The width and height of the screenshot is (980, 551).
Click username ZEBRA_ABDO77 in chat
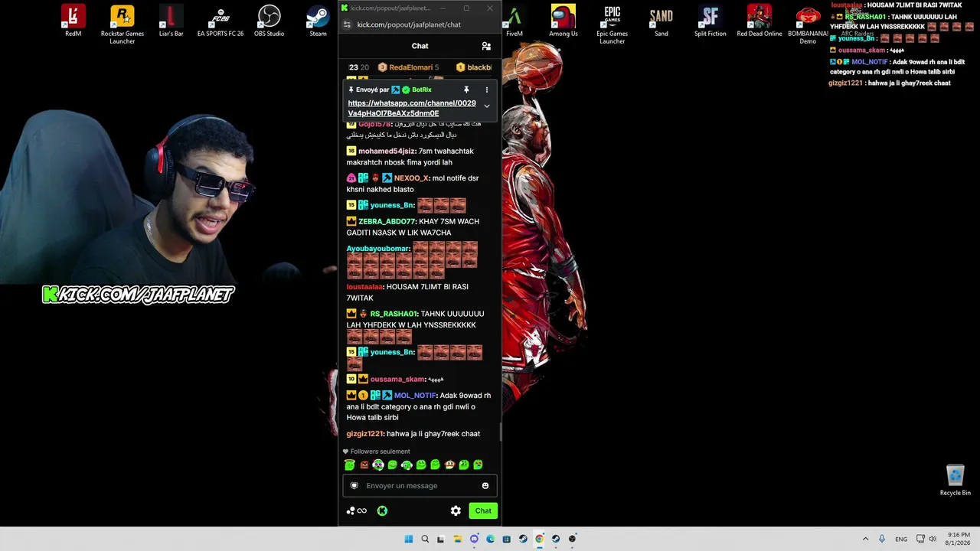tap(387, 221)
